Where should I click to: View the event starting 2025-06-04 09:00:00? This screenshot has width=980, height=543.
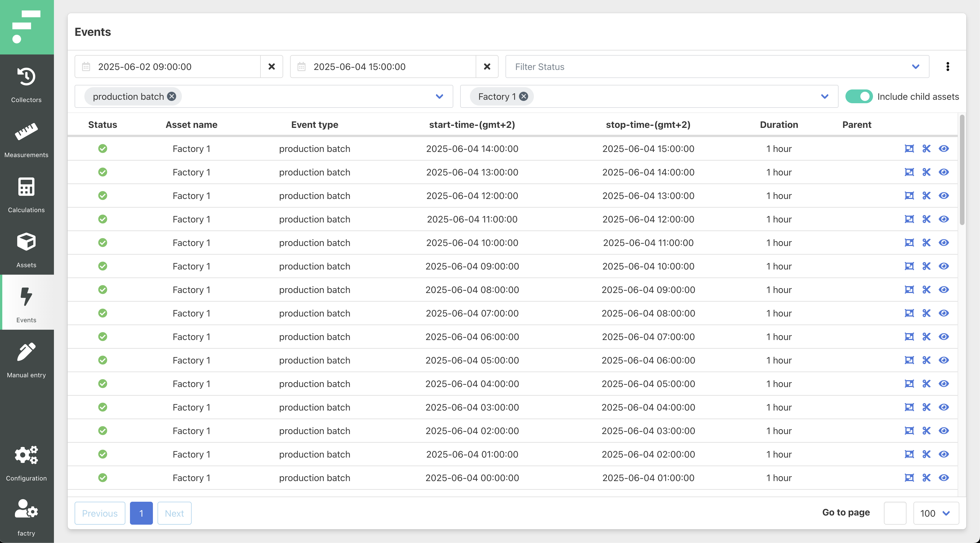point(944,266)
